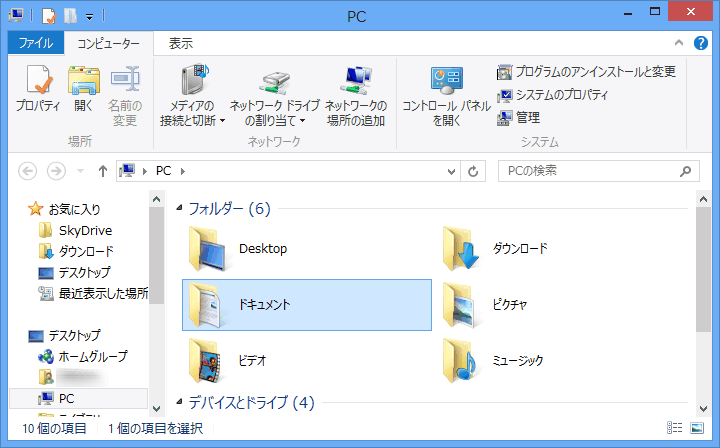The image size is (720, 448).
Task: Select お気に入り in the navigation pane
Action: 64,209
